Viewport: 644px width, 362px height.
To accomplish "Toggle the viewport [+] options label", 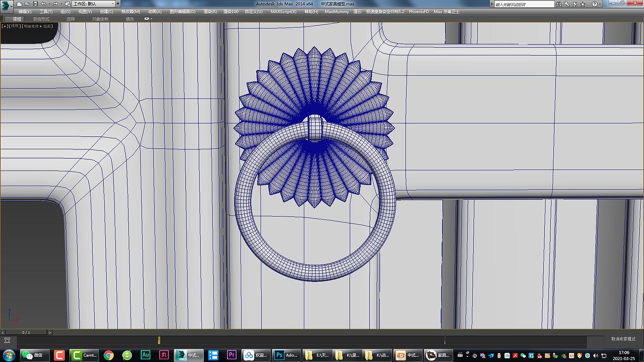I will click(x=5, y=26).
